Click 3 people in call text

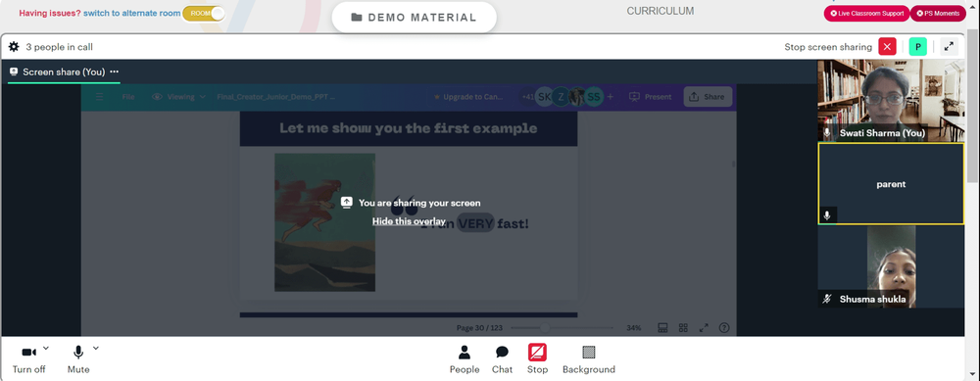60,47
